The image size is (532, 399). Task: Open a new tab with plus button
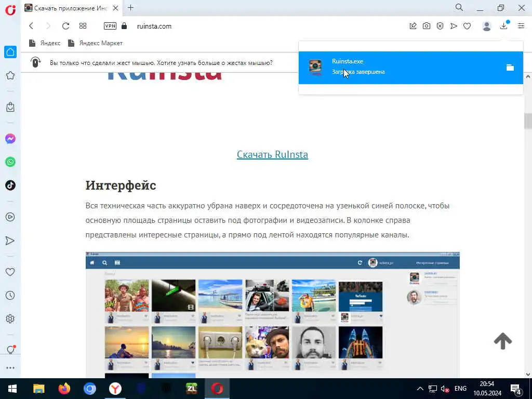point(130,8)
